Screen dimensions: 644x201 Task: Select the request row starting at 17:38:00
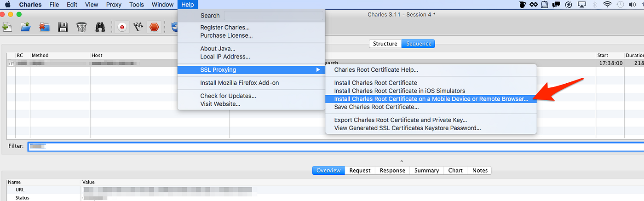pyautogui.click(x=325, y=63)
